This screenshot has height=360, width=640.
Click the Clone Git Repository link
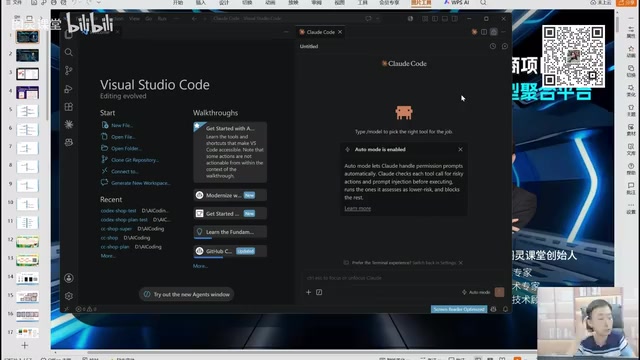tap(135, 160)
